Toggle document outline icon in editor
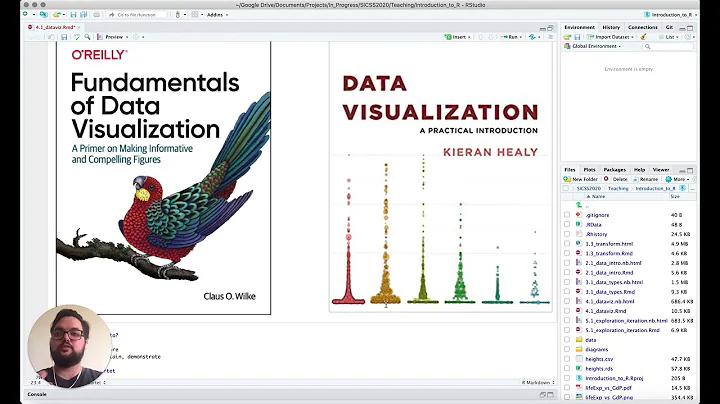This screenshot has height=404, width=720. point(550,37)
